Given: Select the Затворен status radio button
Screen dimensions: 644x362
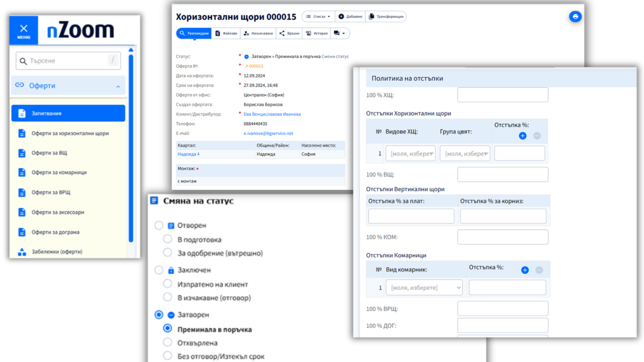Looking at the screenshot, I should [159, 315].
